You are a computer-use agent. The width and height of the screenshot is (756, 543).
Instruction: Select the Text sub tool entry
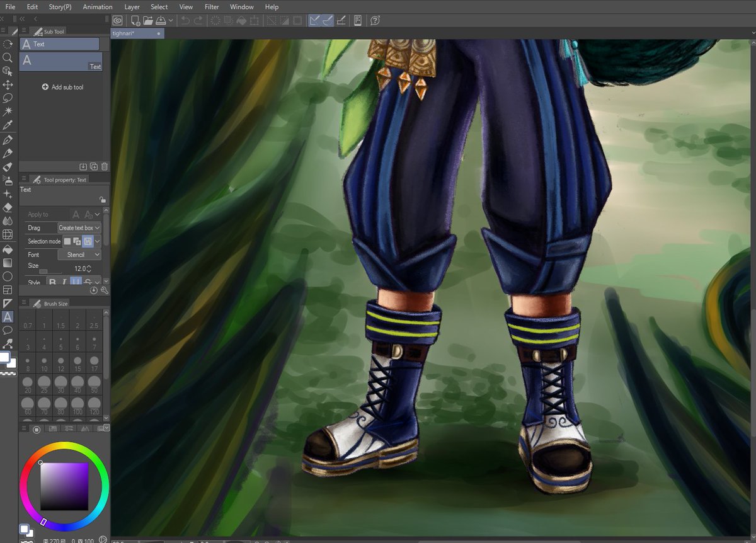(61, 62)
